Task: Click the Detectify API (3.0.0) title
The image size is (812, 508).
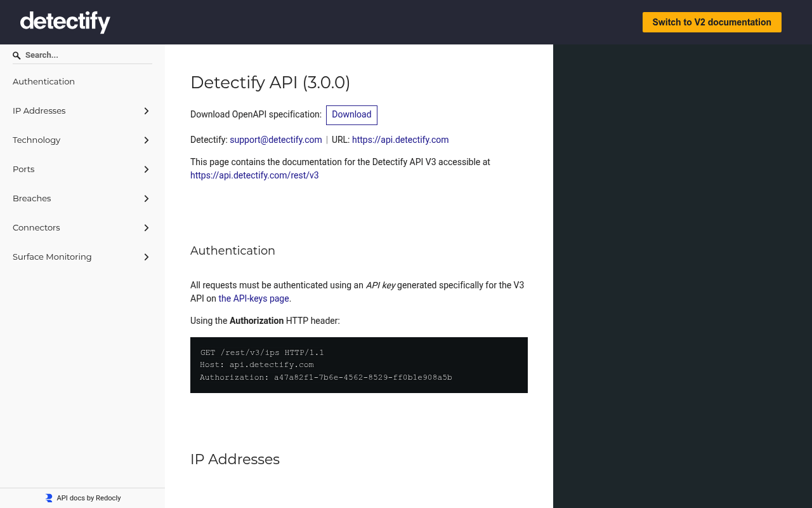Action: pyautogui.click(x=270, y=83)
